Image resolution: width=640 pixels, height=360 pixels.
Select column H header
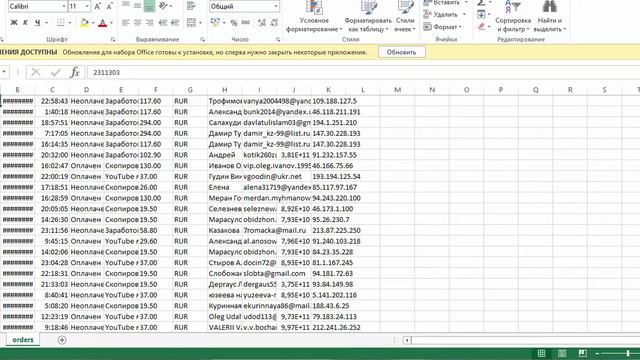coord(224,90)
